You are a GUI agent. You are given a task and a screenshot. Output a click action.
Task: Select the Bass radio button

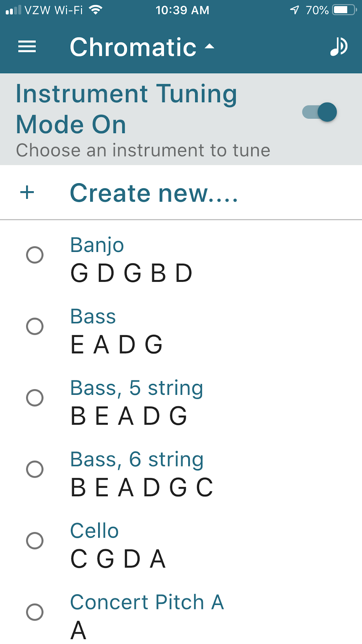click(35, 326)
